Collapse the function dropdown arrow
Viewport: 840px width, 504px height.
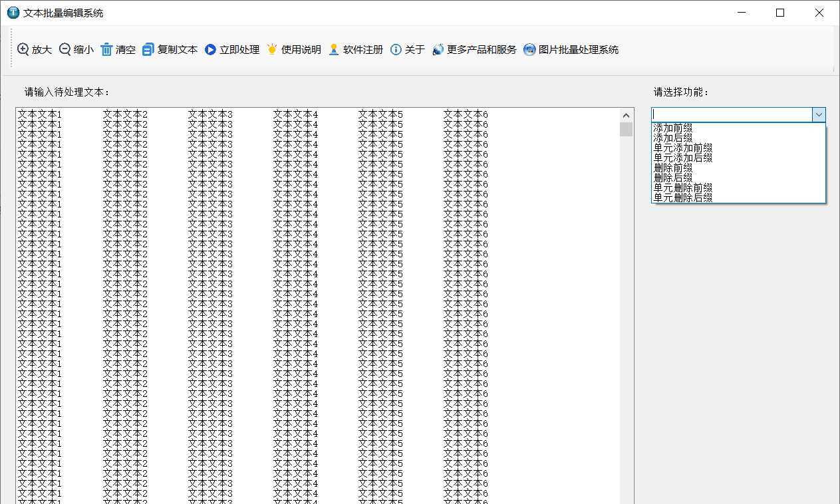click(x=819, y=114)
